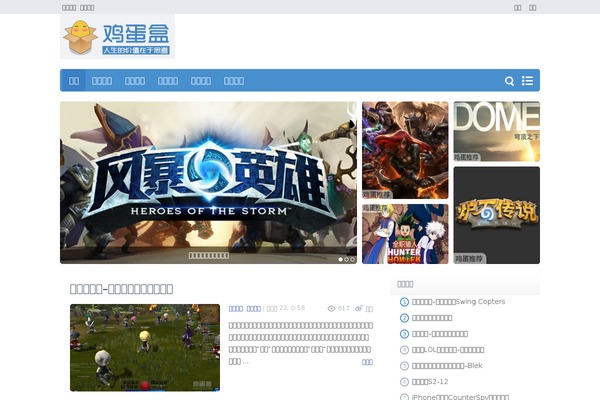Viewport: 600px width, 400px height.
Task: Select the first slider dot on the banner
Action: [x=340, y=260]
